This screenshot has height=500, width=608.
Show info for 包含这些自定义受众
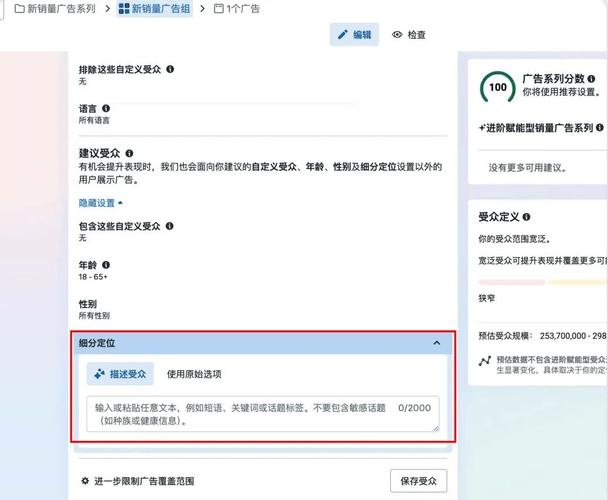[169, 226]
